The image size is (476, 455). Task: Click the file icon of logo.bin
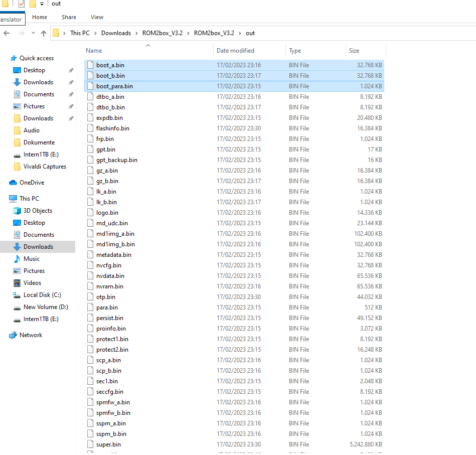90,213
